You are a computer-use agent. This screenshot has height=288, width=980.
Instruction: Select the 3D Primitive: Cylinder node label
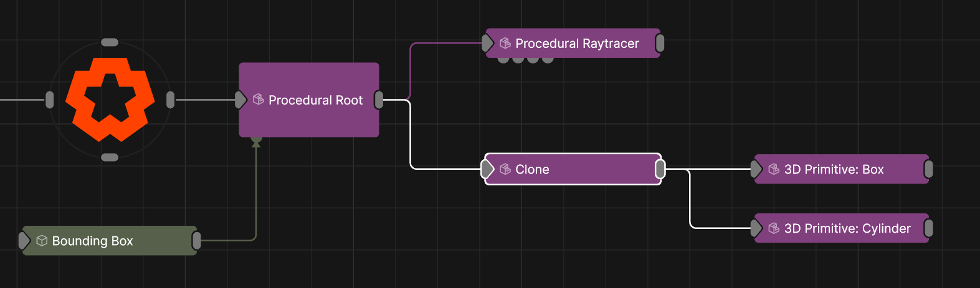[847, 228]
